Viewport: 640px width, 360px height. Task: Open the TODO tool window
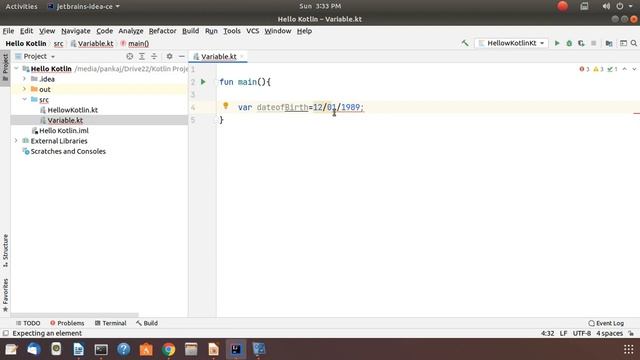coord(28,323)
